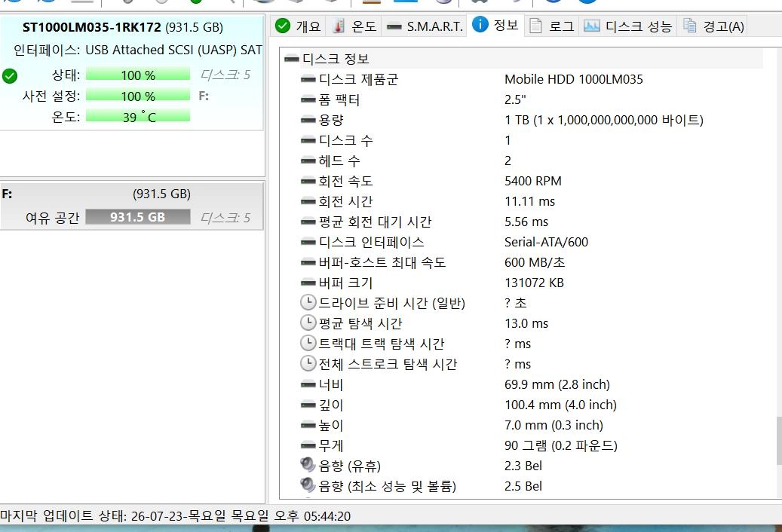The image size is (782, 532).
Task: Click the drive icon beside 회전 속도
Action: (x=308, y=181)
